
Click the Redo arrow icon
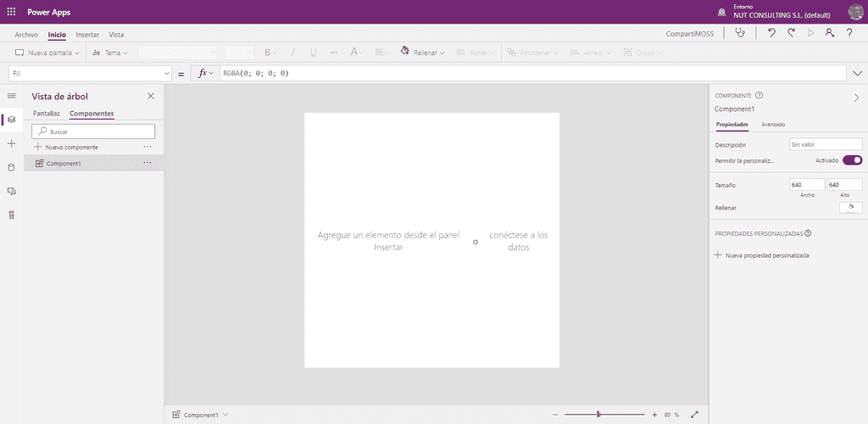(x=791, y=33)
